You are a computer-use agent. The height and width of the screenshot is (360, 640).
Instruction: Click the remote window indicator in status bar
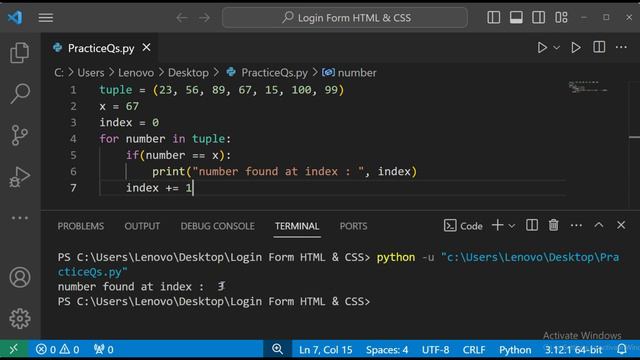14,349
